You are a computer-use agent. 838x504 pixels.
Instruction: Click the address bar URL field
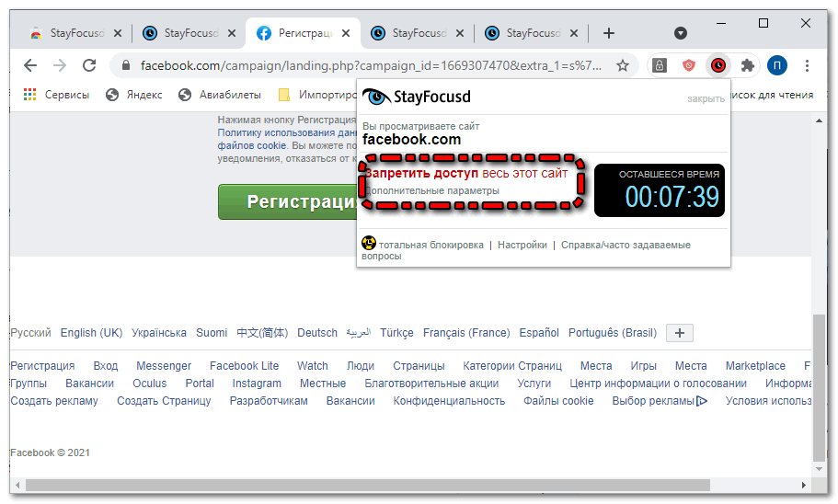[x=368, y=65]
